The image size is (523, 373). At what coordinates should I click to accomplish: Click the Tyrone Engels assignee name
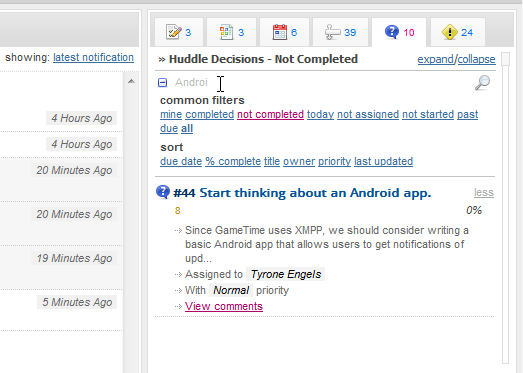tap(286, 274)
